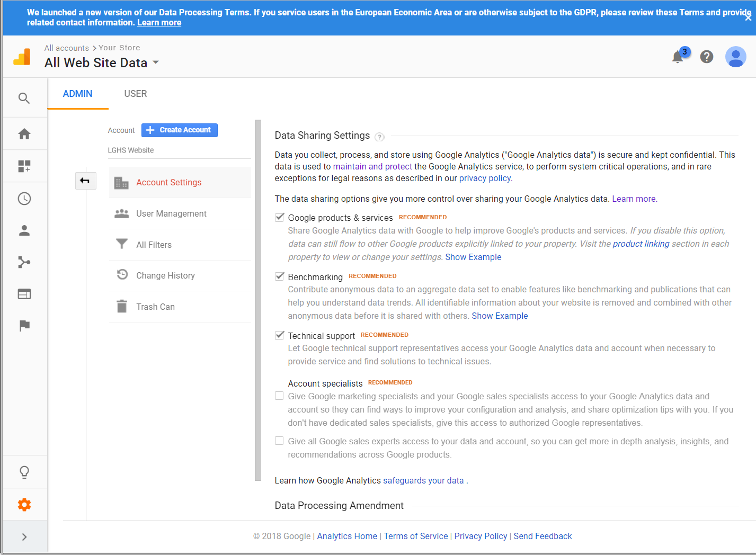Open the user profile avatar
The image size is (756, 555).
pos(735,57)
